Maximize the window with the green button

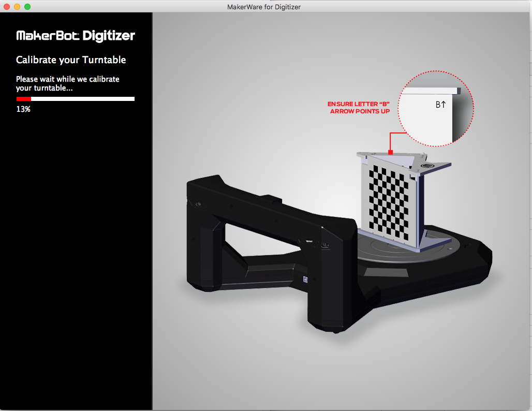tap(27, 7)
